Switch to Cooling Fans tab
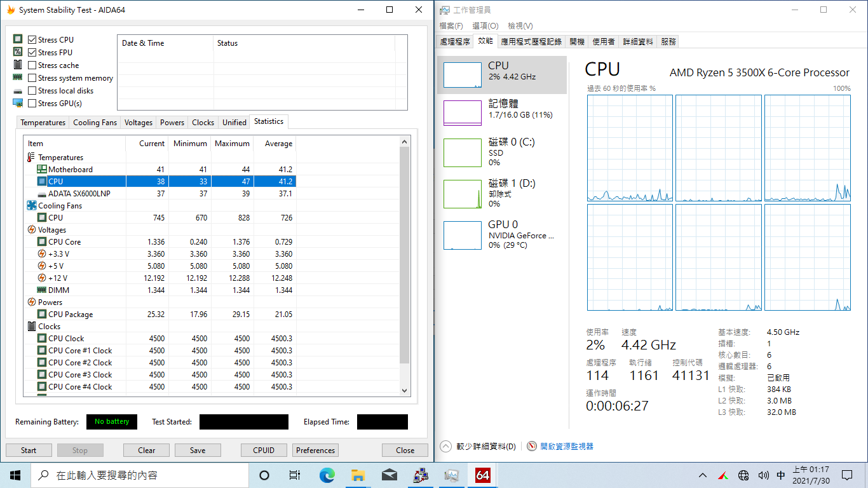Image resolution: width=868 pixels, height=488 pixels. (x=95, y=123)
